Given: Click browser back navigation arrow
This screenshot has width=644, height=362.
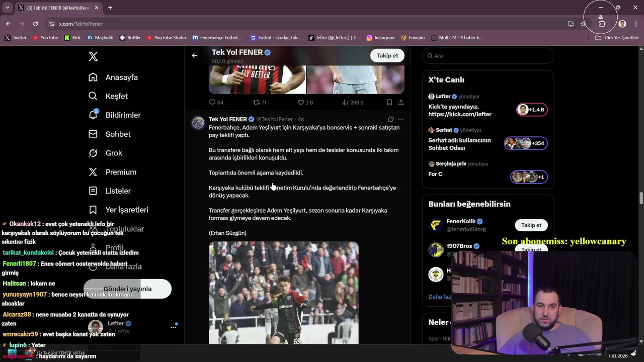Looking at the screenshot, I should coord(8,24).
